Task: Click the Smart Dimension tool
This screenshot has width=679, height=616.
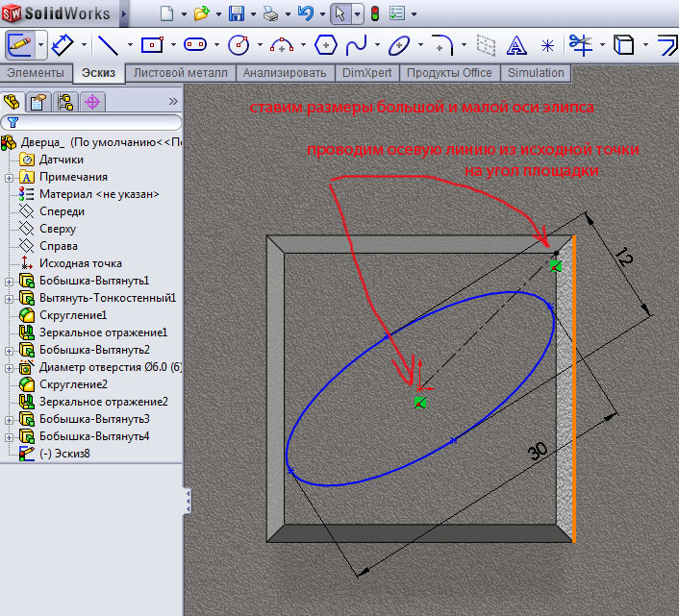Action: pos(63,45)
